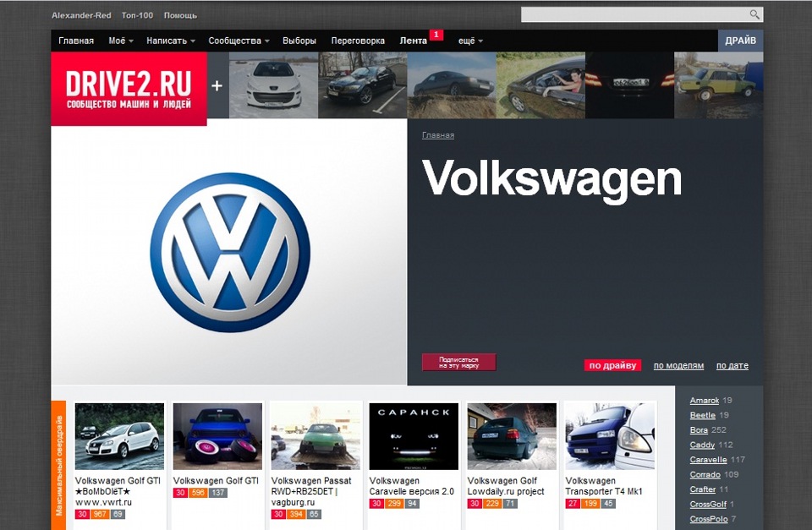812x530 pixels.
Task: Expand the ещё dropdown menu
Action: tap(470, 41)
